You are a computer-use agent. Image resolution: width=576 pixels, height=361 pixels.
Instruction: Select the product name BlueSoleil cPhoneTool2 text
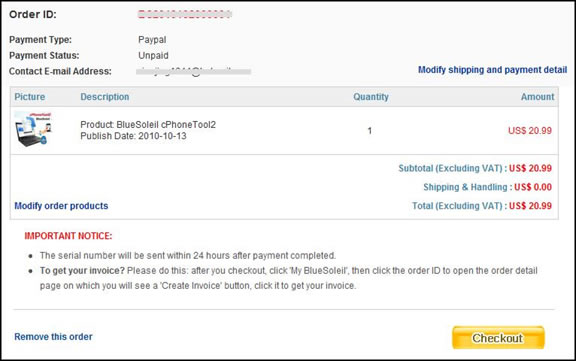[x=166, y=124]
